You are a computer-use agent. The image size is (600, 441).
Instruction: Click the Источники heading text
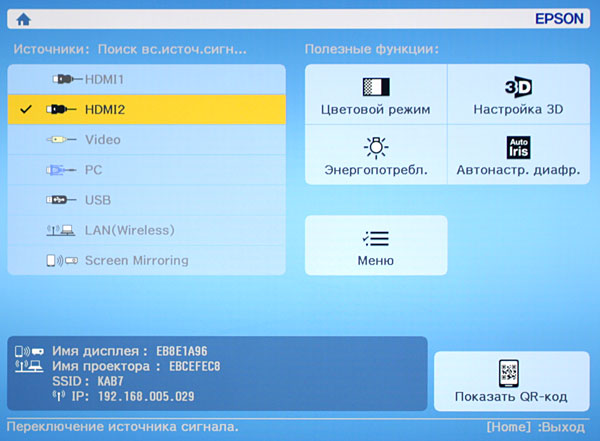(x=52, y=49)
